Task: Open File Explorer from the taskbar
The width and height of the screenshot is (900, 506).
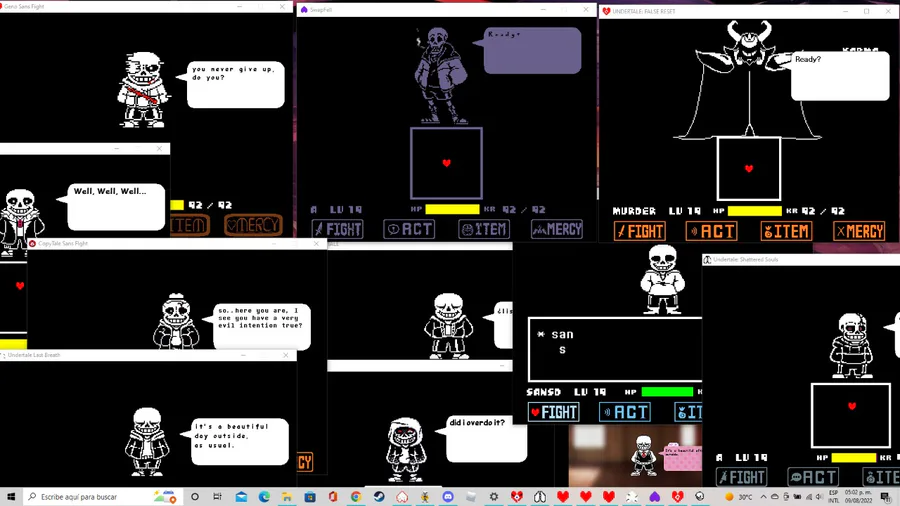Action: tap(287, 497)
